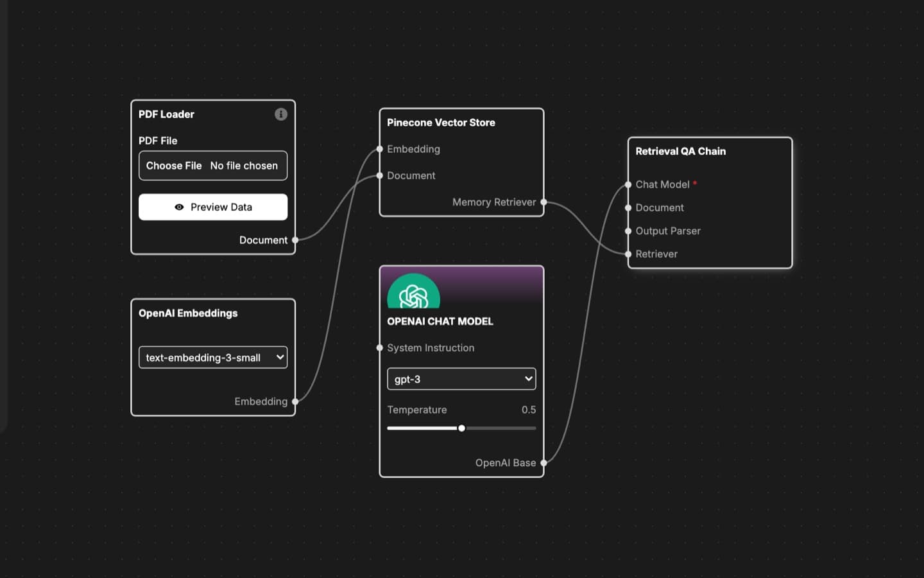Select the OPENAI CHAT MODEL node title

[x=440, y=322]
